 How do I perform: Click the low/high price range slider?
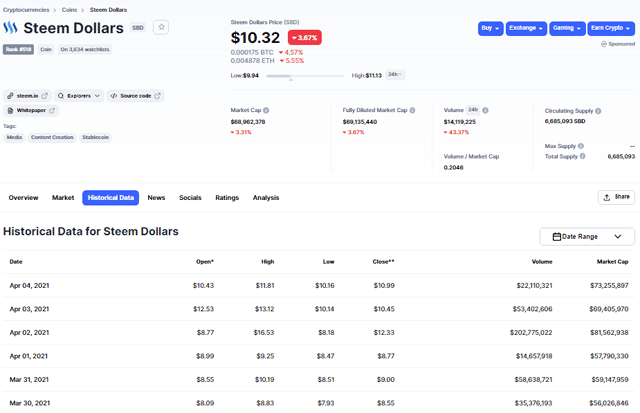click(305, 76)
